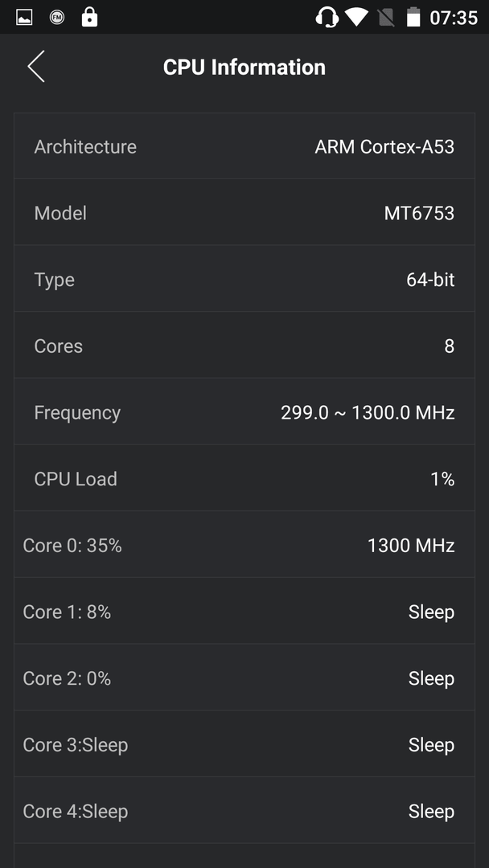Tap the CPU Load row

point(244,478)
